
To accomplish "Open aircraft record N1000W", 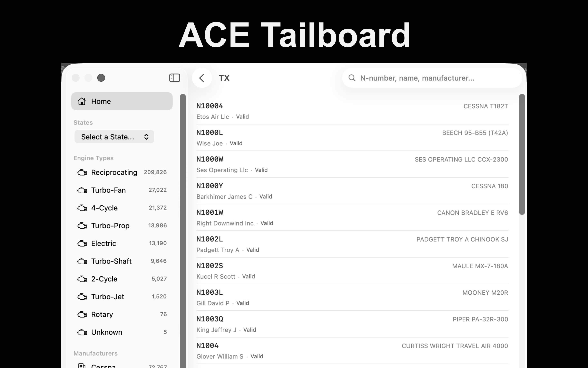I will click(352, 164).
